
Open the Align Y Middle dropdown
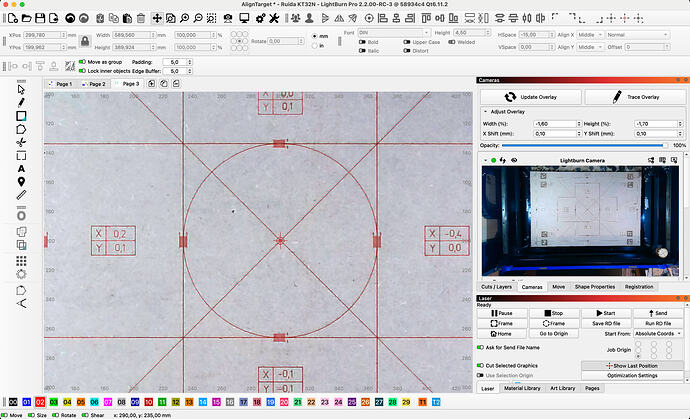(590, 47)
